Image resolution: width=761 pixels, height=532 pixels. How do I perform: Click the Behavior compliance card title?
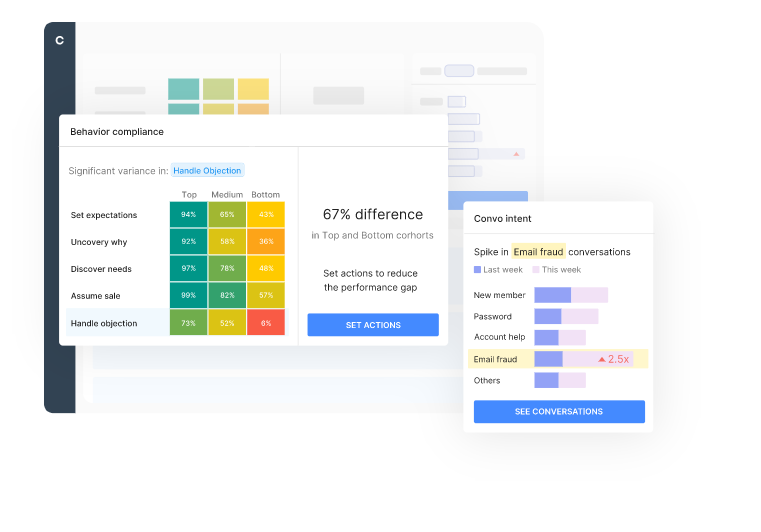point(117,132)
